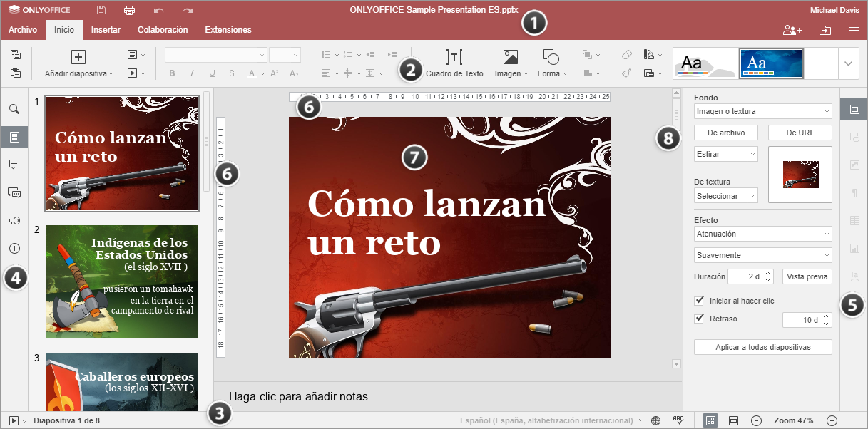
Task: Click the 'Vista previa' button
Action: pos(807,276)
